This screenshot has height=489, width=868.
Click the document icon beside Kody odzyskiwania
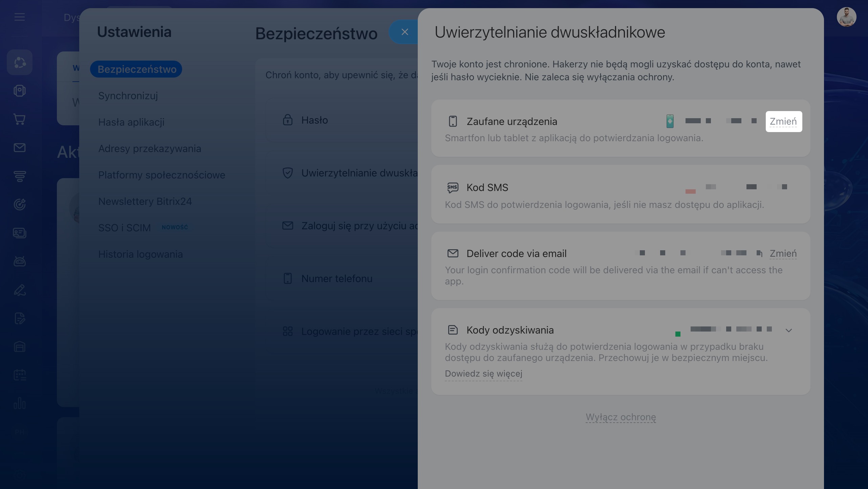453,330
